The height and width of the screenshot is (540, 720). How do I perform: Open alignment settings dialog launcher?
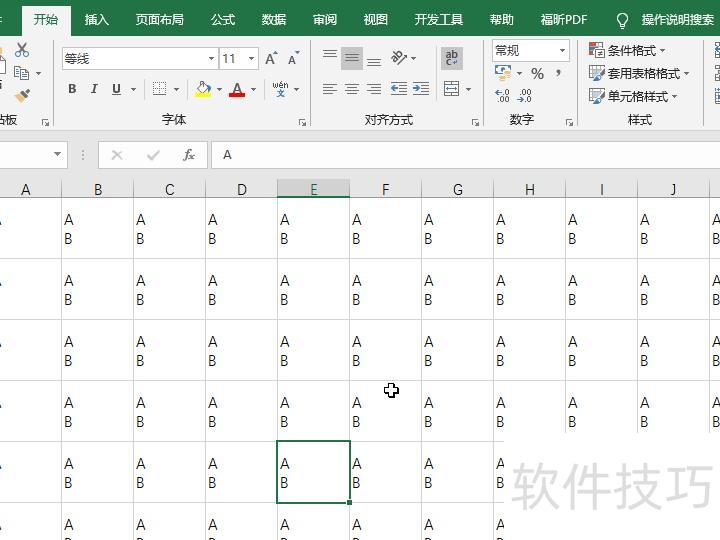click(475, 122)
